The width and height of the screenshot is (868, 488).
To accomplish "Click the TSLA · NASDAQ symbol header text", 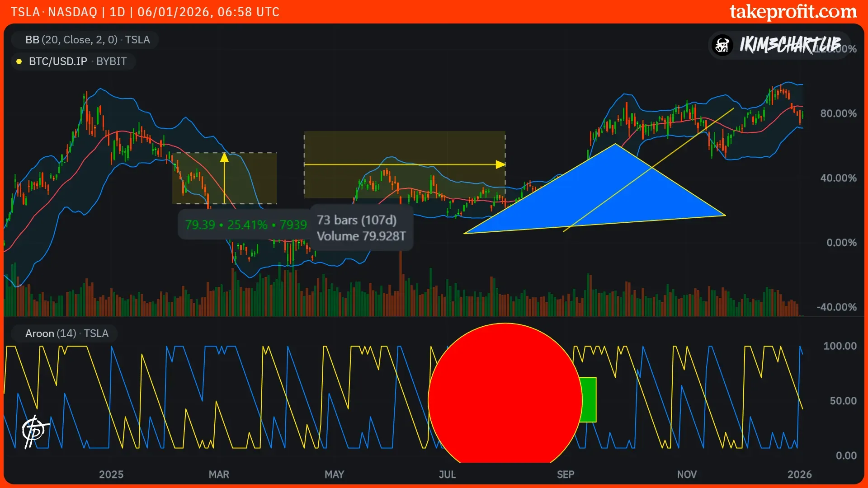I will [x=54, y=12].
